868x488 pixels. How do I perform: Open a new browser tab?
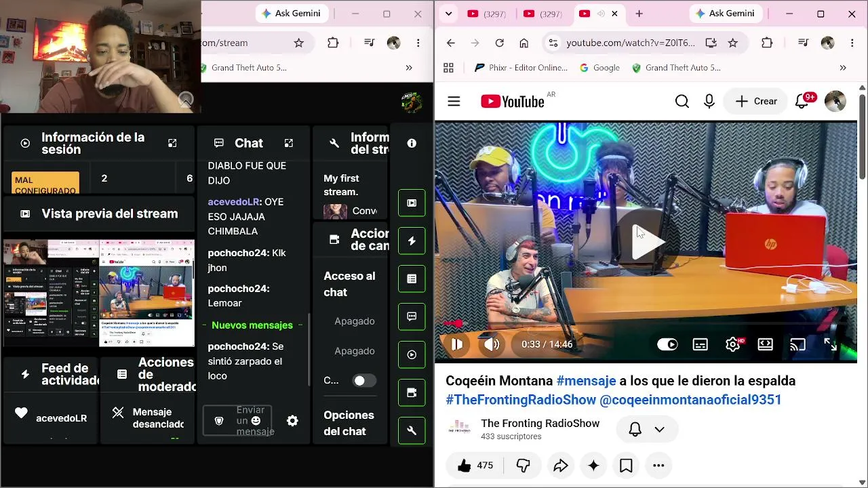tap(639, 14)
